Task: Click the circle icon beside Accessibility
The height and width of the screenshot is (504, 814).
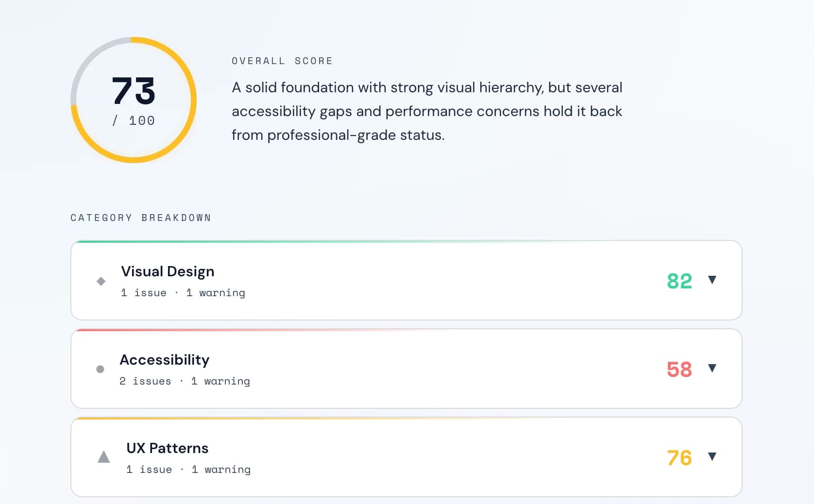Action: click(101, 369)
